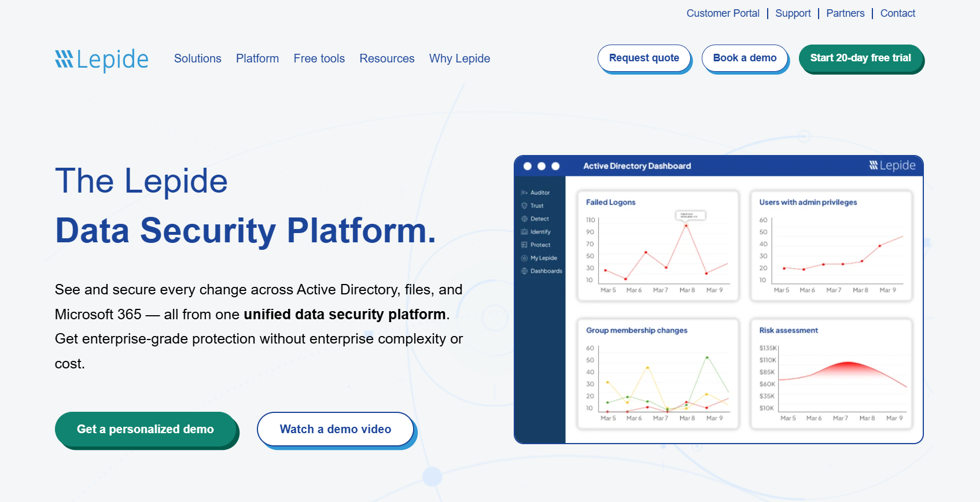Viewport: 980px width, 502px height.
Task: Expand the Solutions menu
Action: coord(197,58)
